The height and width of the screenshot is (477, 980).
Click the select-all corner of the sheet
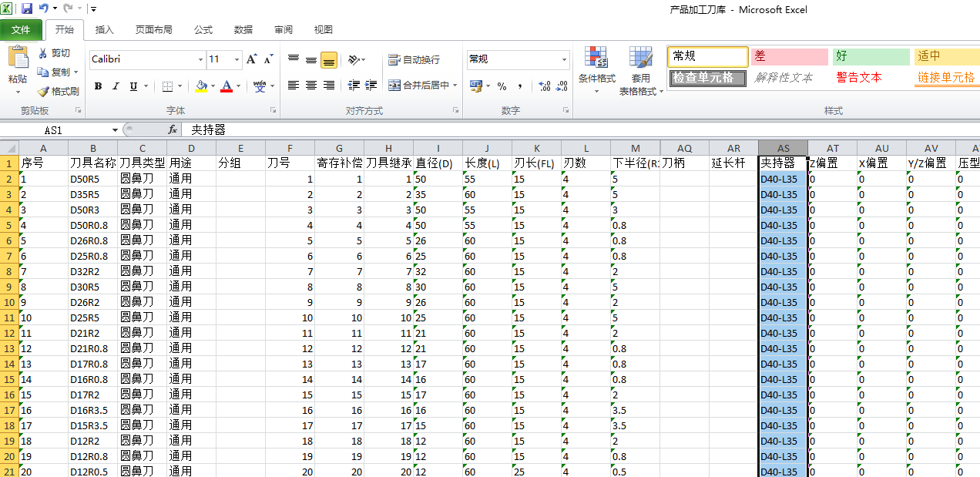coord(9,148)
